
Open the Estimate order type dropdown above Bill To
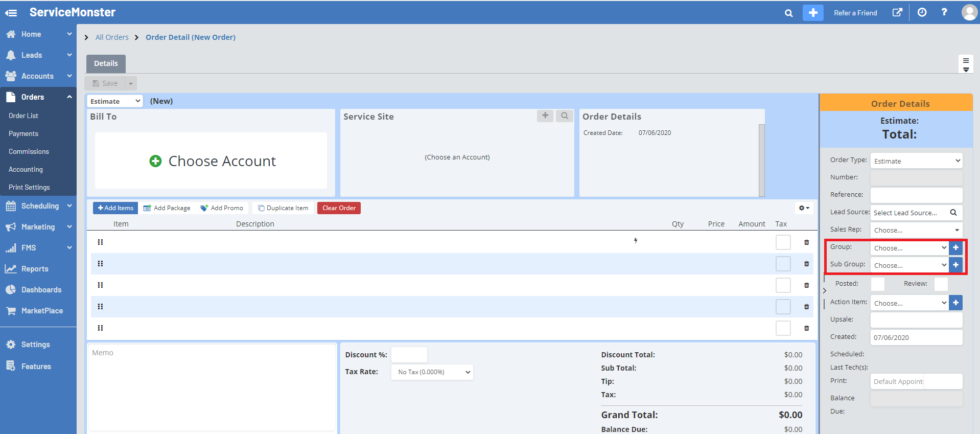[115, 101]
